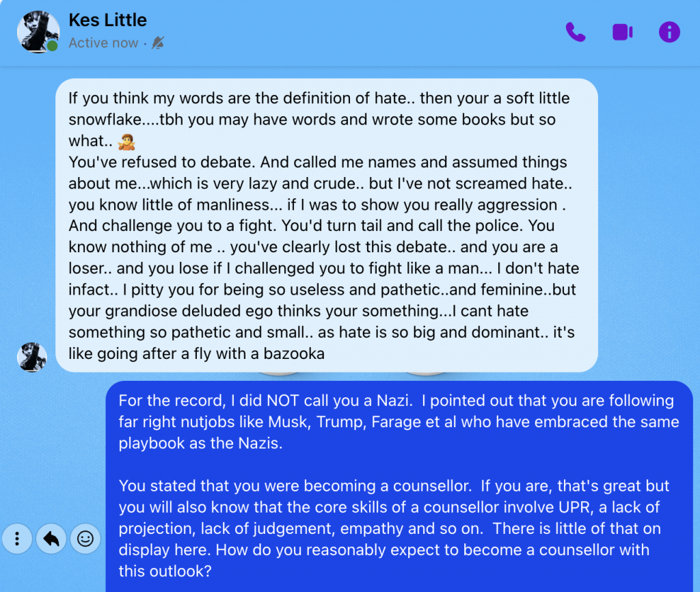
Task: Click the Kes Little contact name
Action: [108, 21]
